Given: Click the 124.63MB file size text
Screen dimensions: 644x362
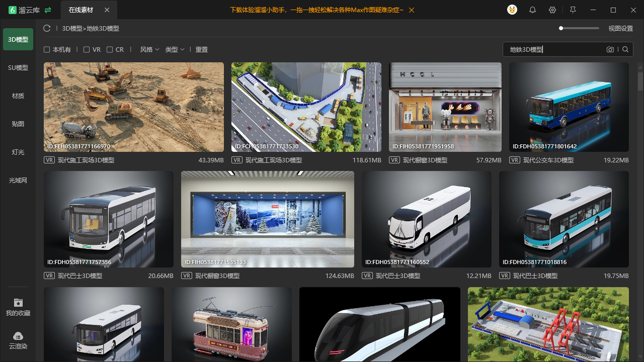Looking at the screenshot, I should click(x=340, y=276).
